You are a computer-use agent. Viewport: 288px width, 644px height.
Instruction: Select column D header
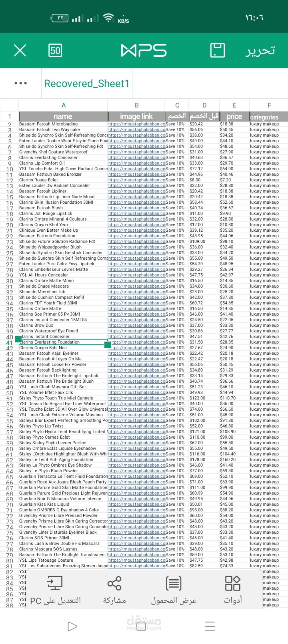pos(204,105)
